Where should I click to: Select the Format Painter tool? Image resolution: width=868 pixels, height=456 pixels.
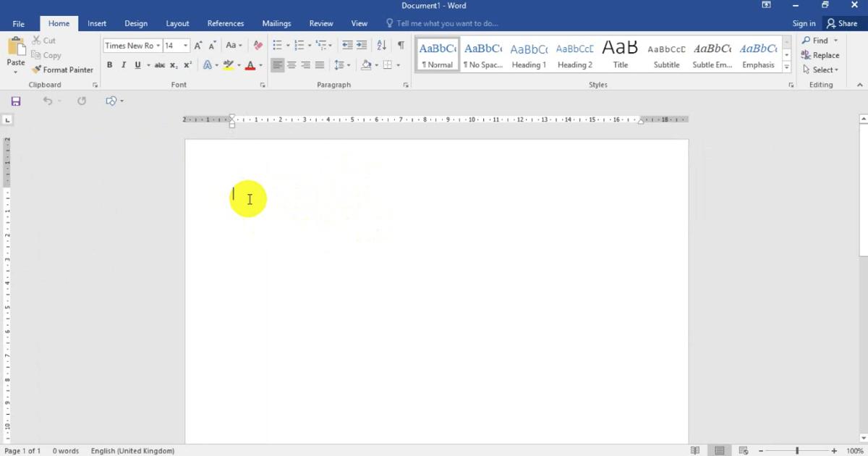click(63, 70)
